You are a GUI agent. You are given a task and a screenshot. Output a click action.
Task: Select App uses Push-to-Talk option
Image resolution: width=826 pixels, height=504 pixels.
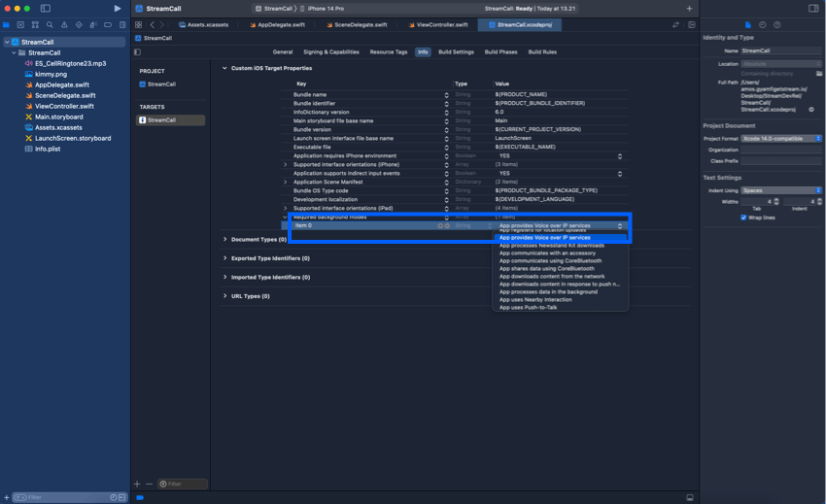tap(529, 308)
